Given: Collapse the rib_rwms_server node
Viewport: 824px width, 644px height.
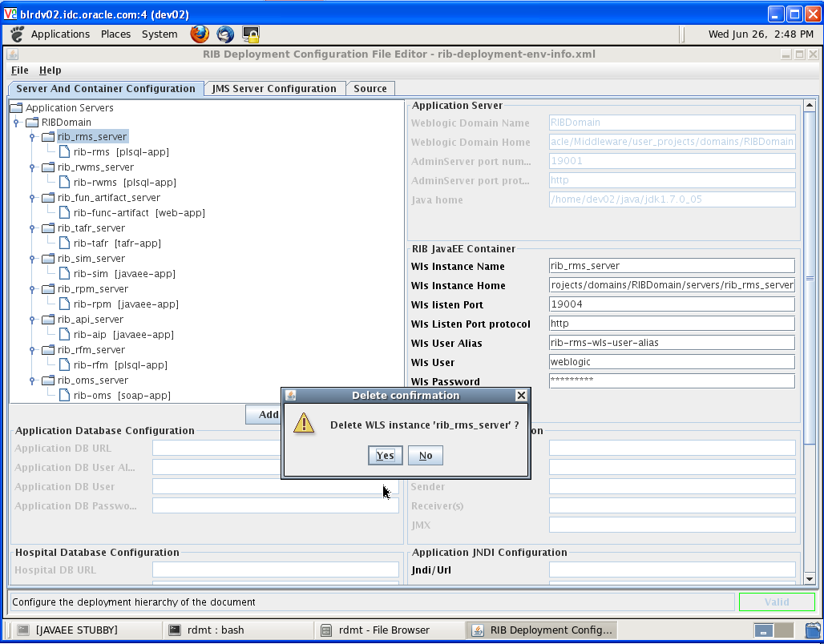Looking at the screenshot, I should click(x=32, y=167).
